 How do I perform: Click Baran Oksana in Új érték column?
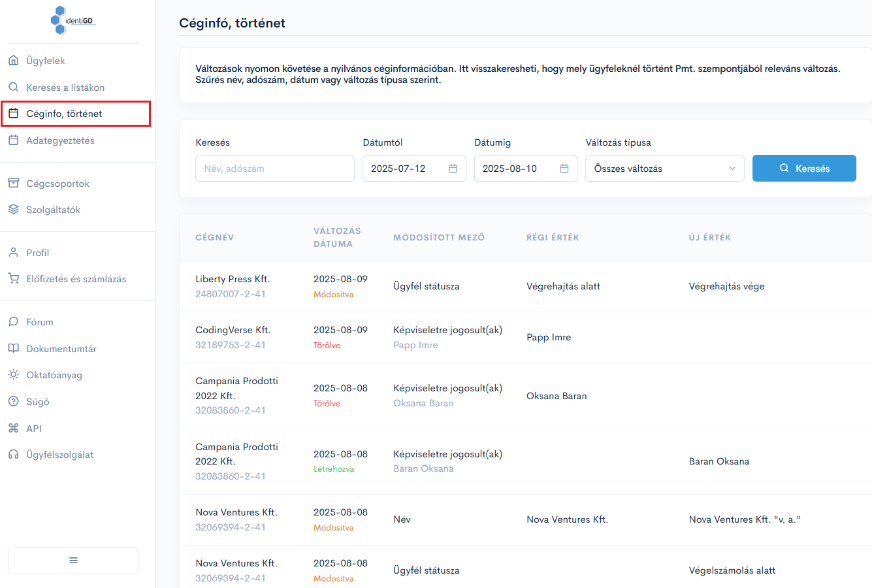pyautogui.click(x=719, y=461)
